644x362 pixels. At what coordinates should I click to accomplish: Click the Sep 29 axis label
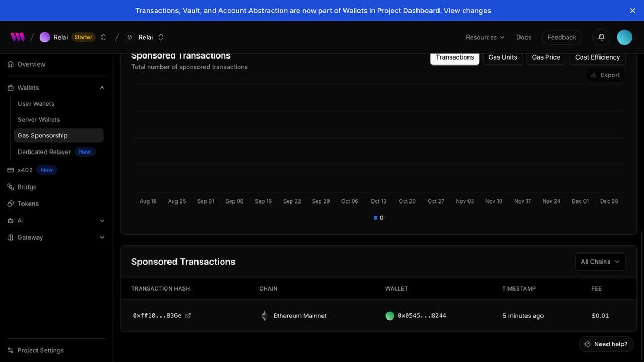tap(321, 201)
